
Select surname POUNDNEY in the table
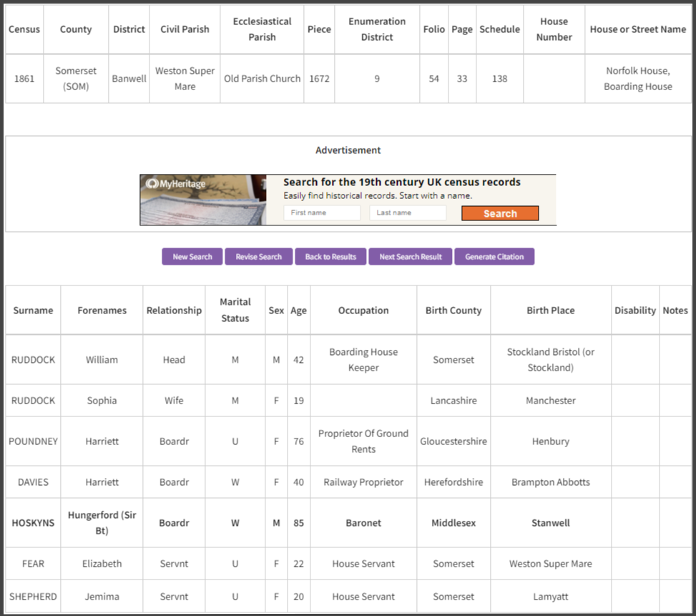pyautogui.click(x=34, y=441)
